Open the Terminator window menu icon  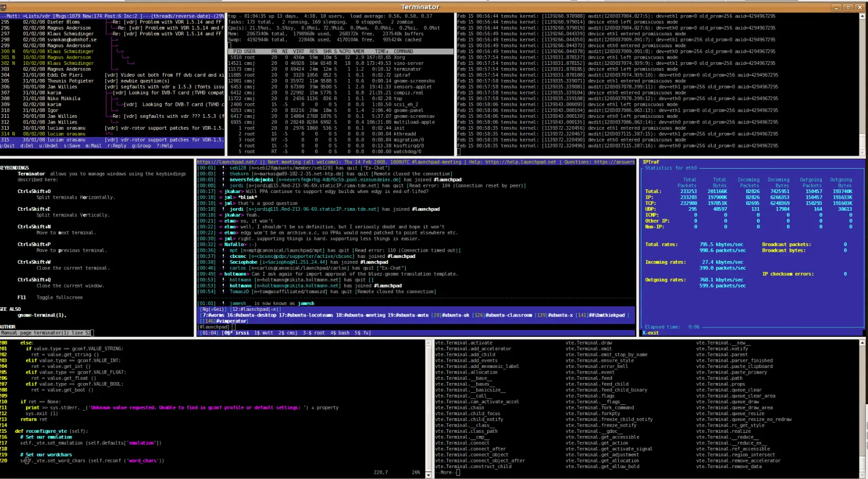click(x=3, y=7)
